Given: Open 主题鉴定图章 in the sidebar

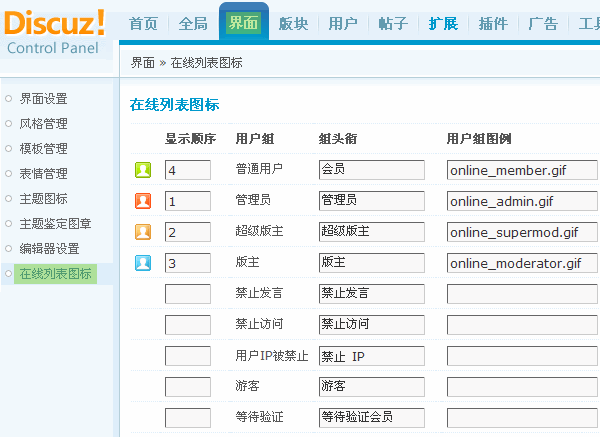Looking at the screenshot, I should coord(55,223).
